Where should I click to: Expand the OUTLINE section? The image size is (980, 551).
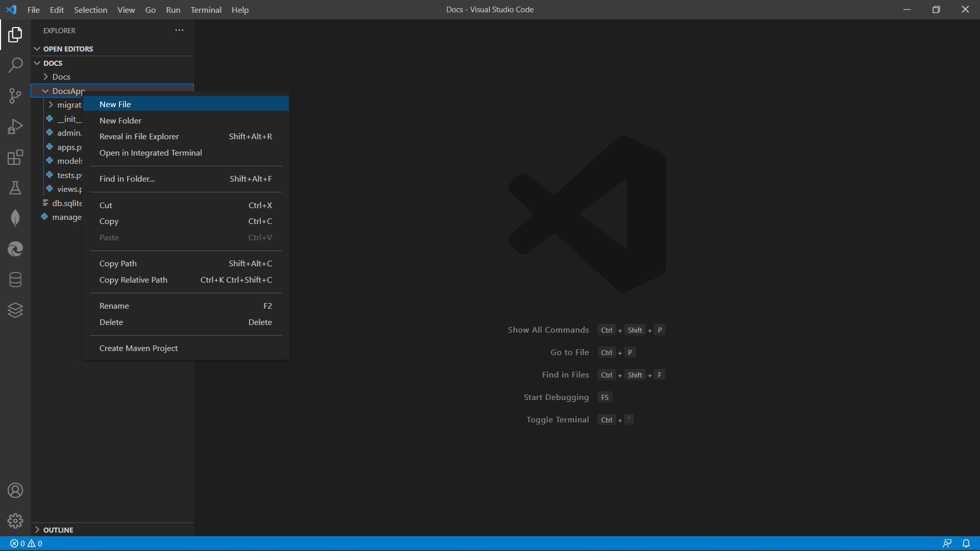(x=58, y=530)
